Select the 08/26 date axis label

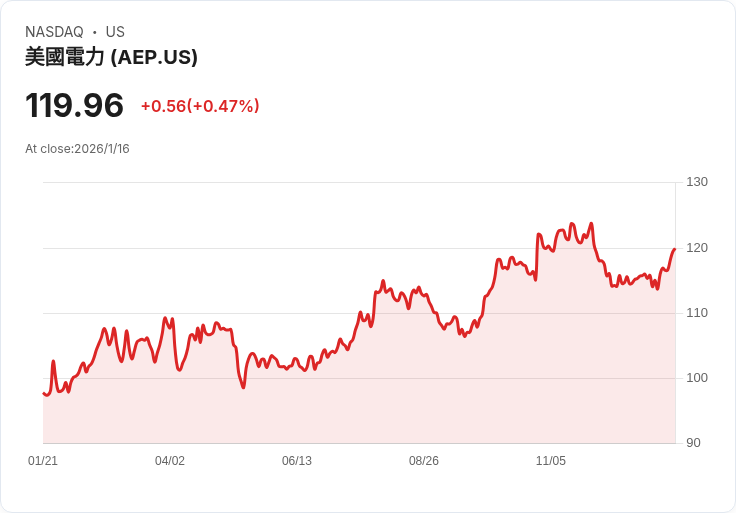[x=424, y=461]
